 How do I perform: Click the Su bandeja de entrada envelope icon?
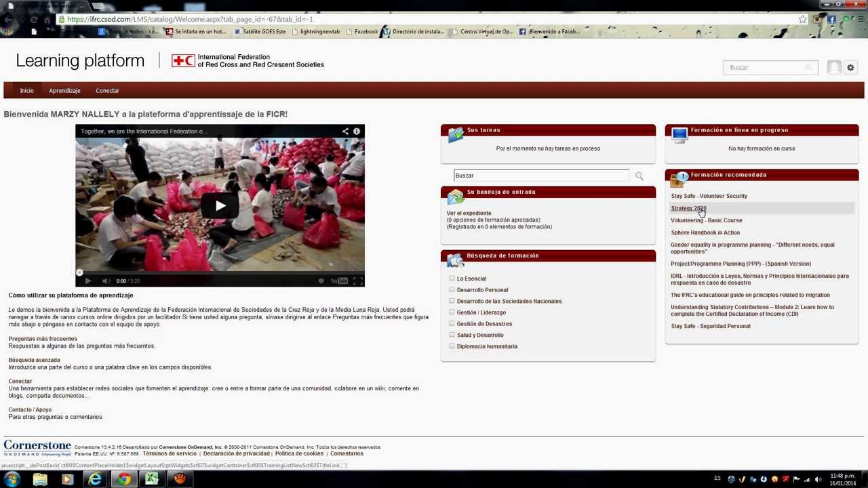click(456, 197)
